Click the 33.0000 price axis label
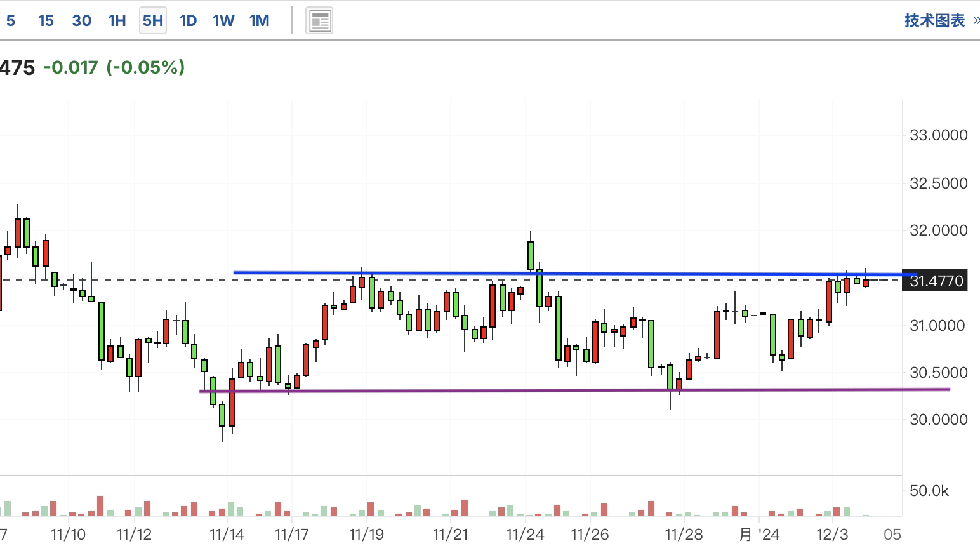Image resolution: width=980 pixels, height=560 pixels. [939, 135]
